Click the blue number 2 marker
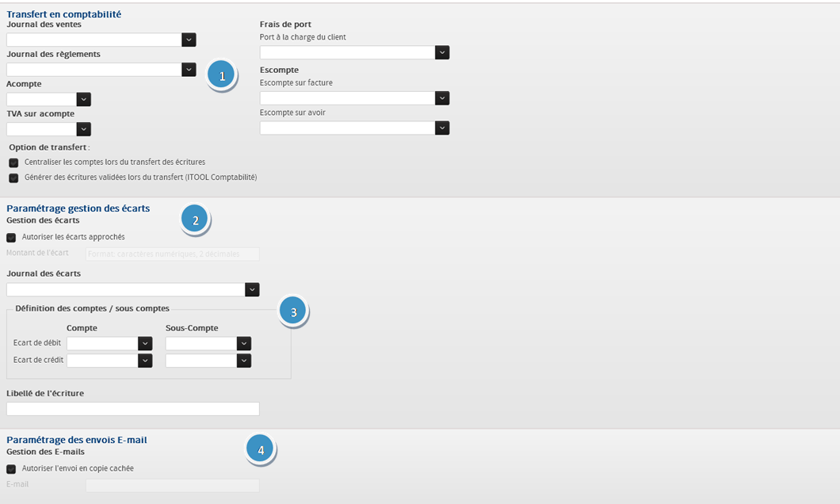Screen dimensions: 840x504 pyautogui.click(x=195, y=220)
